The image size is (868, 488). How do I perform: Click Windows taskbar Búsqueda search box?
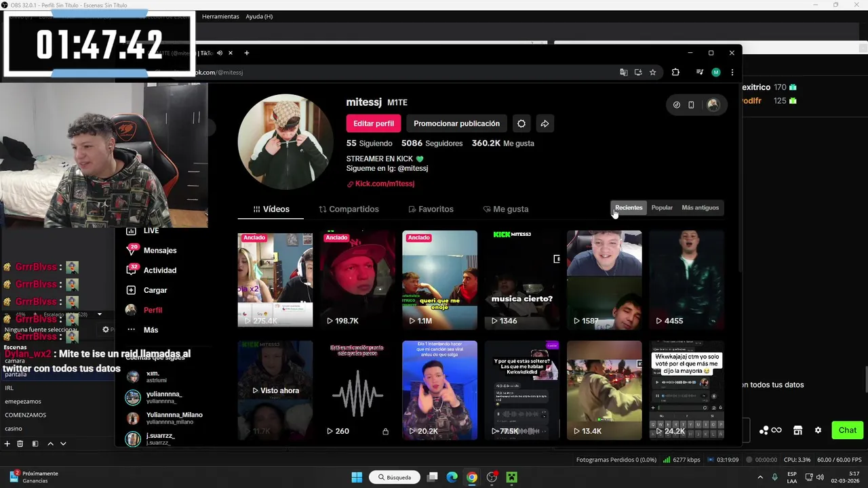click(395, 477)
